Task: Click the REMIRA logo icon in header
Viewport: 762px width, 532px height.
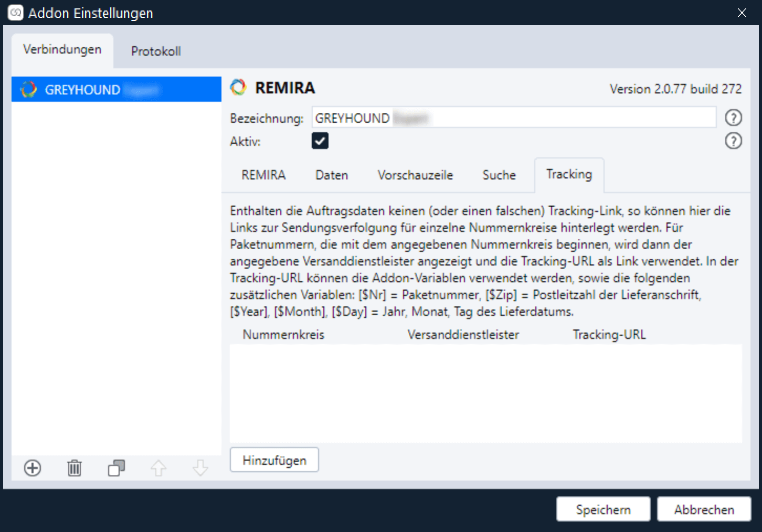Action: [x=238, y=87]
